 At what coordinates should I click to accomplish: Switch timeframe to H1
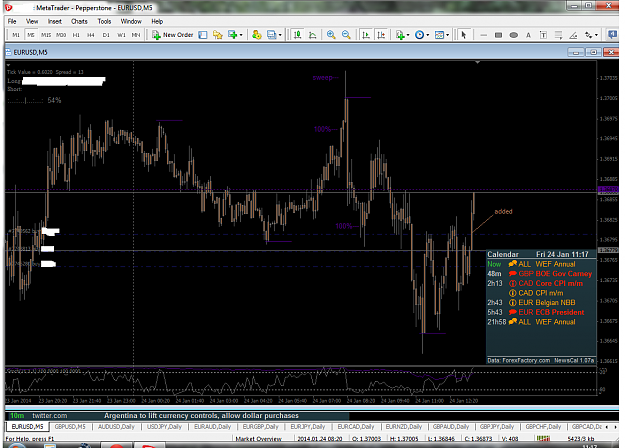[76, 35]
